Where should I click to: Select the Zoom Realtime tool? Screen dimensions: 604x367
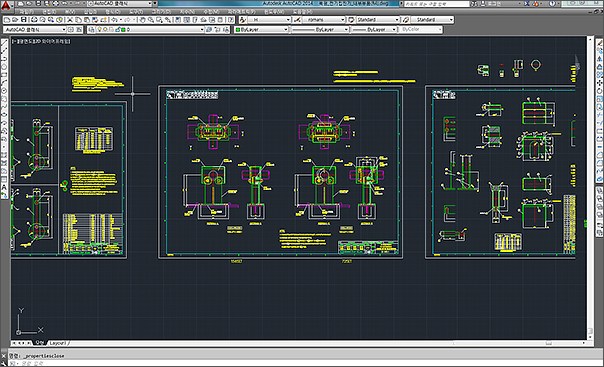(151, 20)
